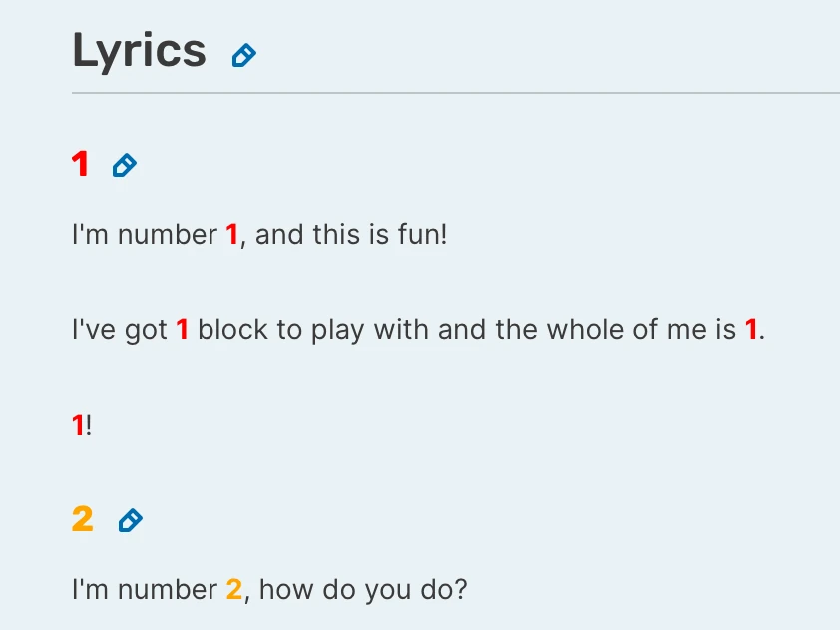Click "I've got" at the second line start
Screen dimensions: 840x630
[x=120, y=330]
